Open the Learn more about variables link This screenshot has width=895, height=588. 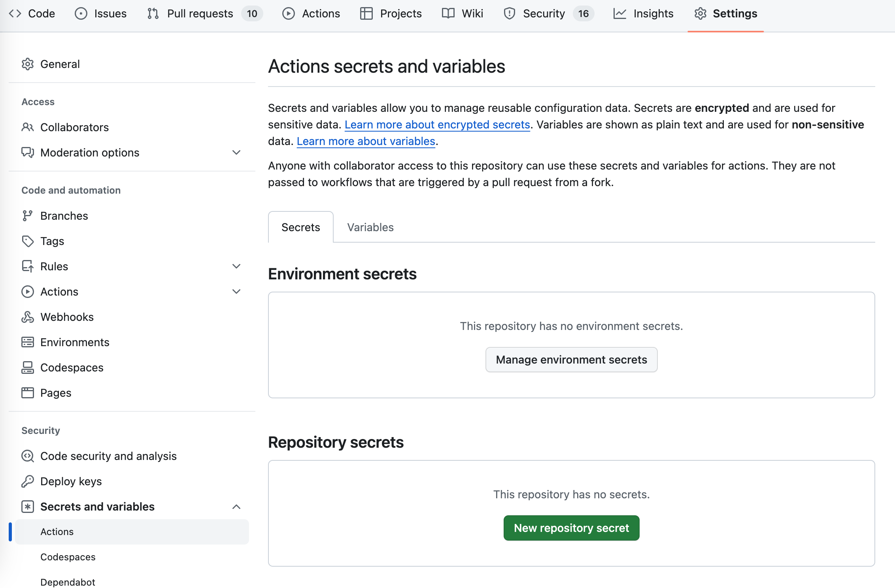366,141
